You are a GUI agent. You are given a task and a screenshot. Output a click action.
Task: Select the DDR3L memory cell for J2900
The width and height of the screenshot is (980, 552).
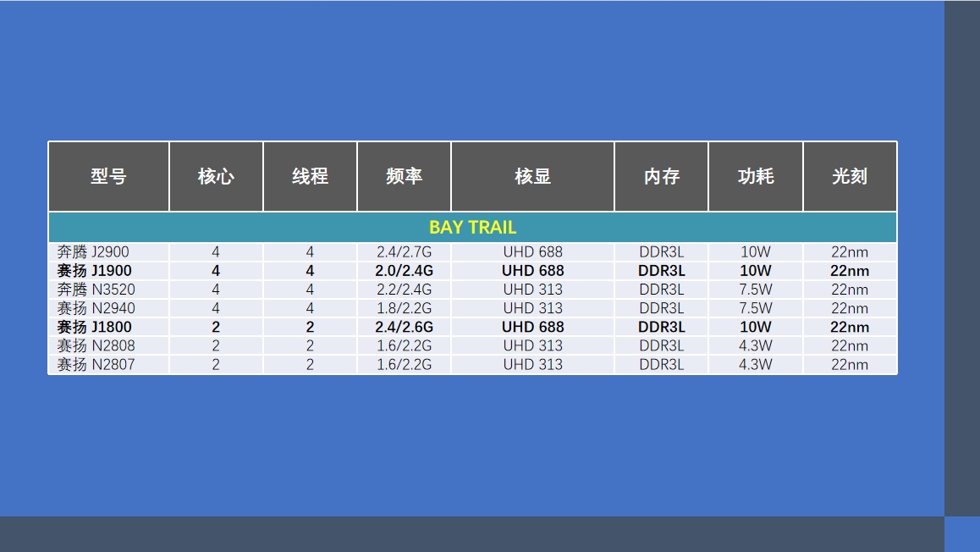coord(661,252)
